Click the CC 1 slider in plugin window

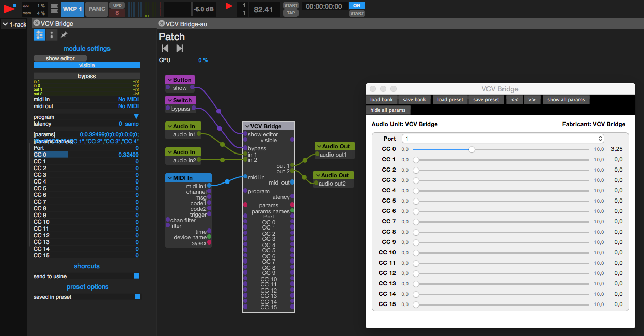(501, 159)
